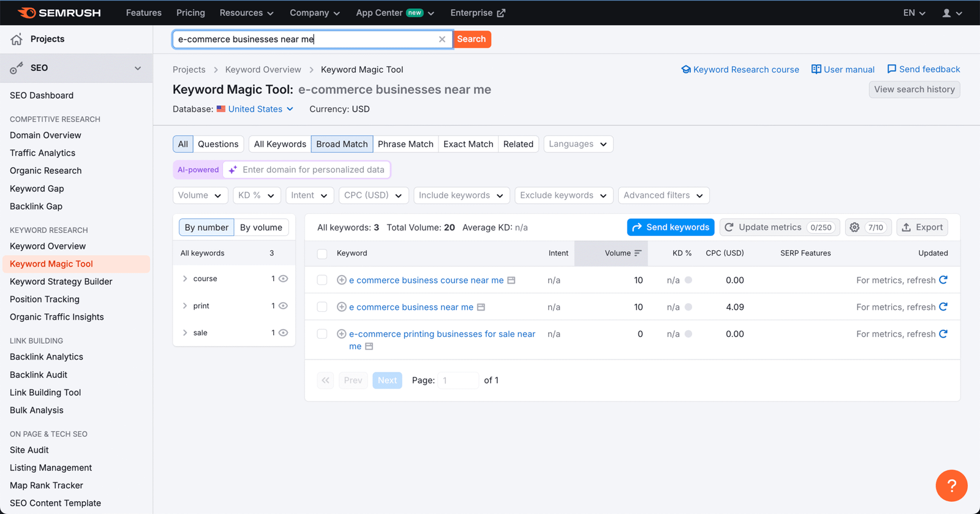Click the Projects home icon

coord(17,39)
